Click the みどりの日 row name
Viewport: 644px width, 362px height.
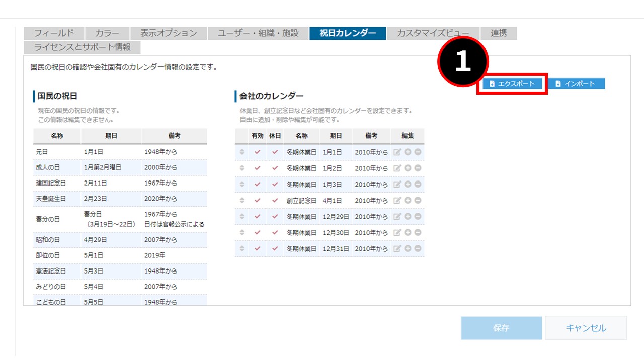pos(50,287)
